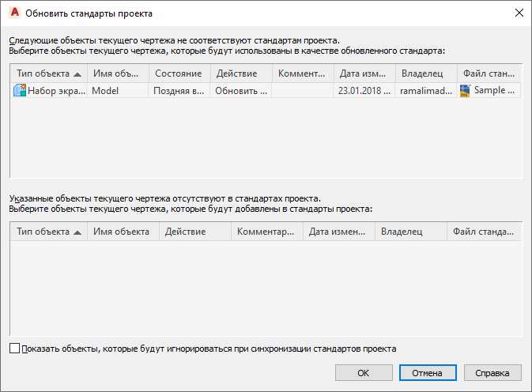Screen dimensions: 532x392
Task: Select the Model row name cell
Action: pyautogui.click(x=118, y=91)
